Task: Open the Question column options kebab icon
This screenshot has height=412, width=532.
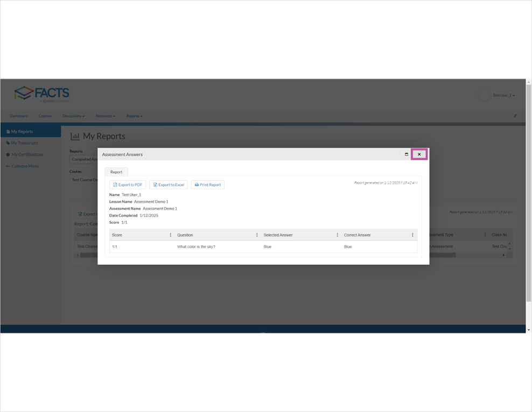Action: (x=256, y=235)
